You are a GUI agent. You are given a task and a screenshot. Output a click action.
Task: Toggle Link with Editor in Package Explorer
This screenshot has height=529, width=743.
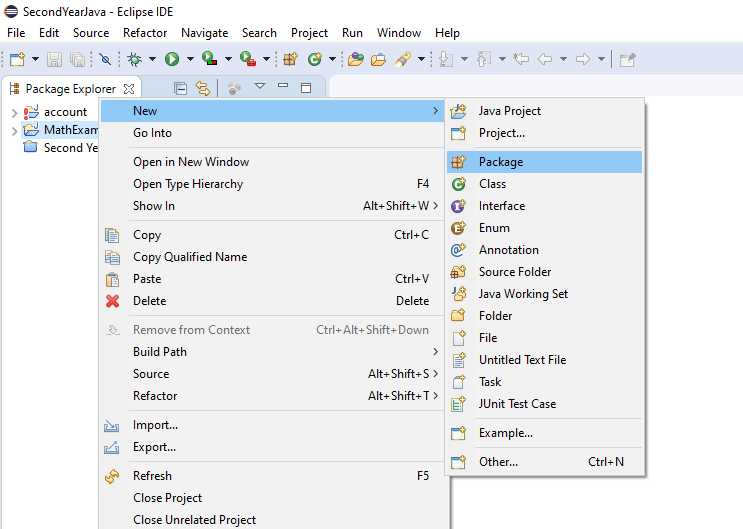(203, 88)
